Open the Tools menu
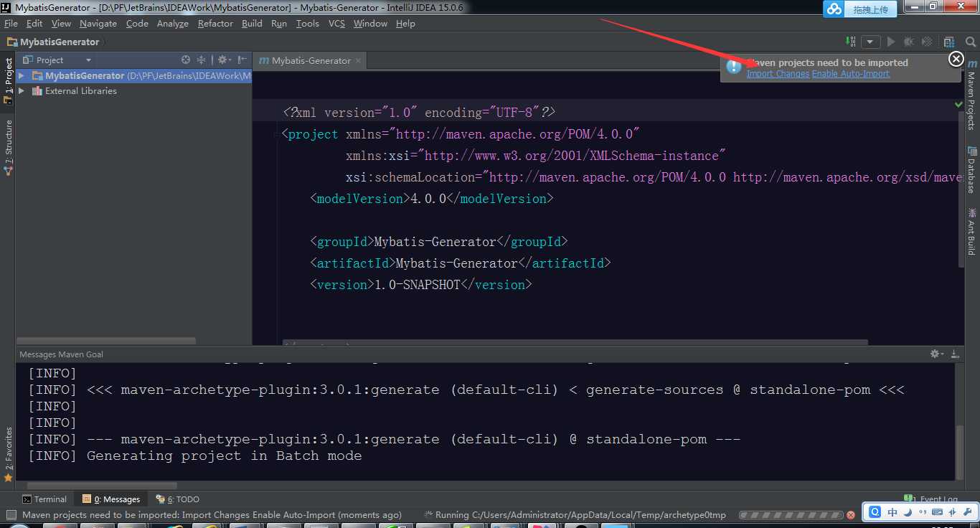980x528 pixels. point(308,24)
